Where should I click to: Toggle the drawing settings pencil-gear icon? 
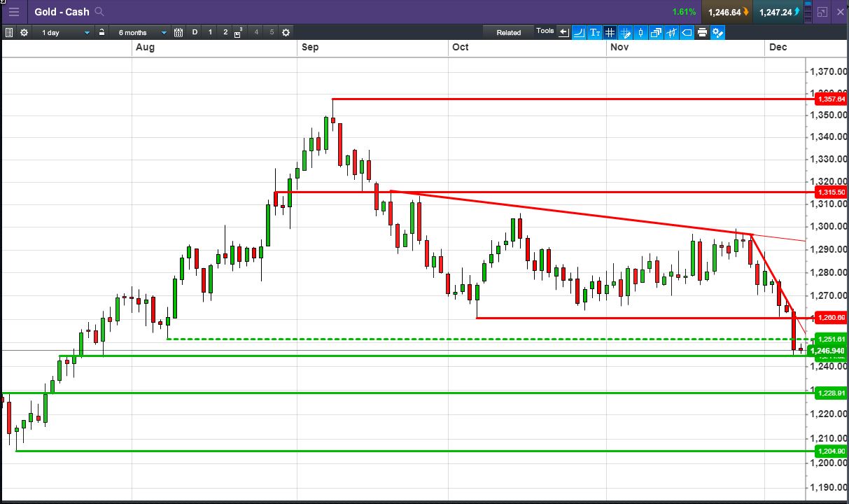(717, 32)
